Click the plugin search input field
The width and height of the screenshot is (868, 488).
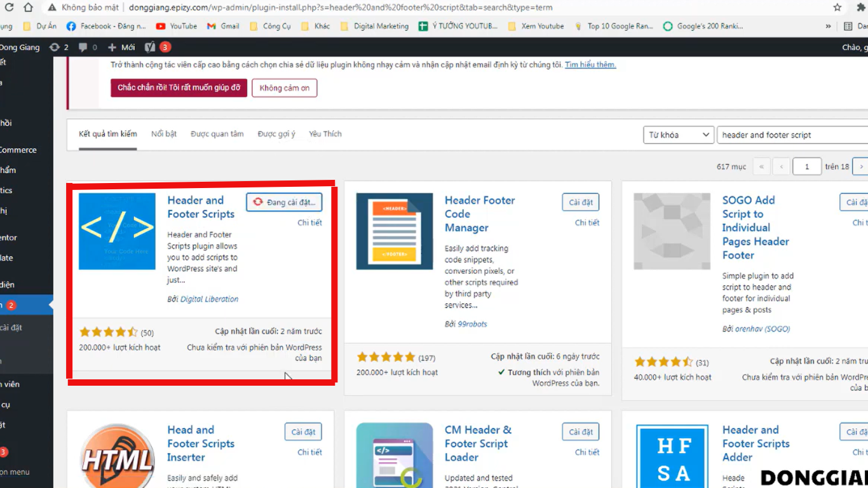pos(792,135)
